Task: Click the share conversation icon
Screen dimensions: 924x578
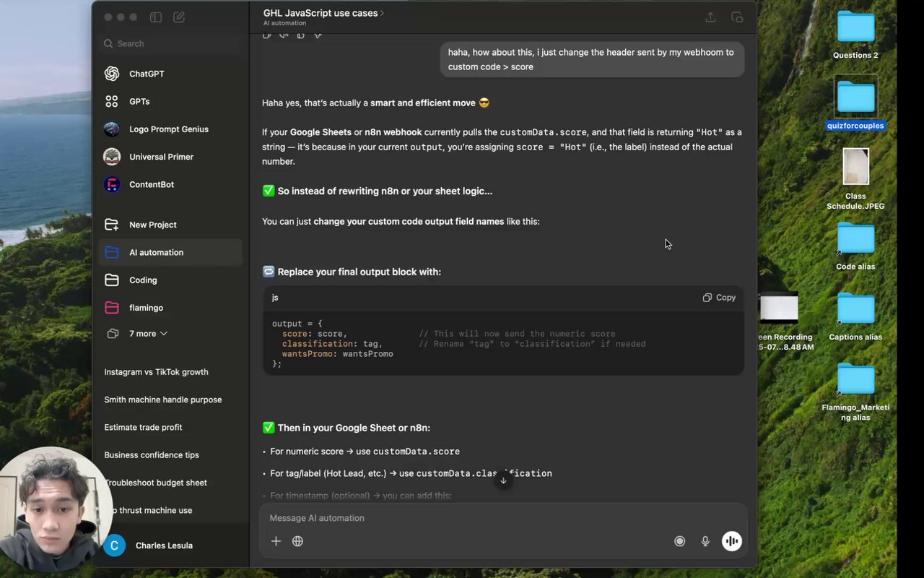Action: tap(710, 17)
